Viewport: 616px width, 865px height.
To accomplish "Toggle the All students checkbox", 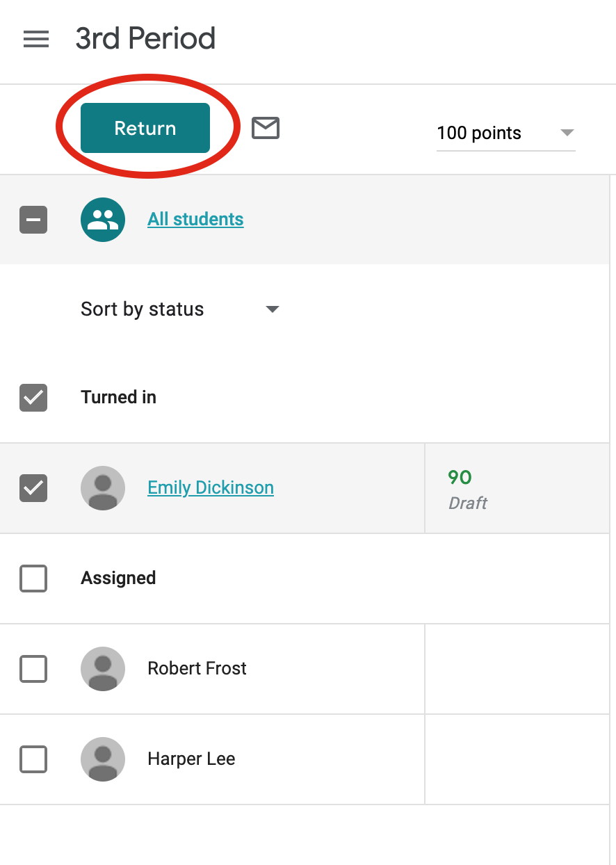I will click(x=33, y=220).
